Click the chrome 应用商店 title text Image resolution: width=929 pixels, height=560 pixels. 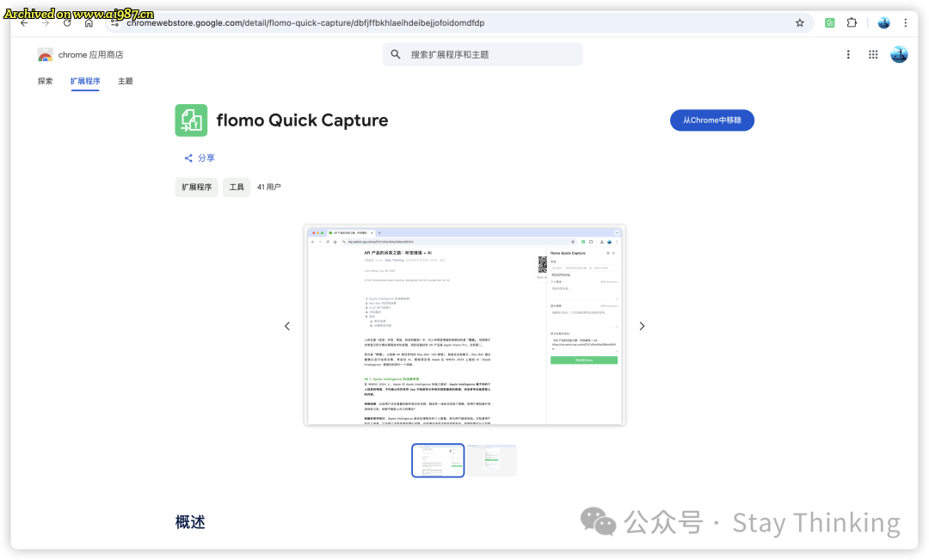tap(90, 55)
